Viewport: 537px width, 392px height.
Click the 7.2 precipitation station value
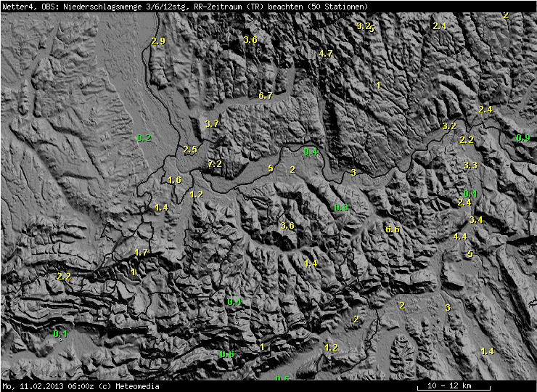(215, 164)
